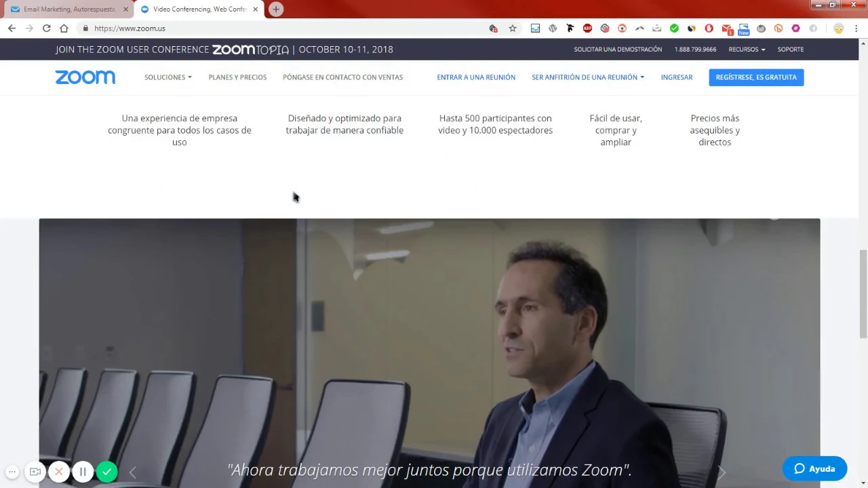Click the 1.888.799.9666 phone number
868x488 pixels.
click(x=695, y=49)
